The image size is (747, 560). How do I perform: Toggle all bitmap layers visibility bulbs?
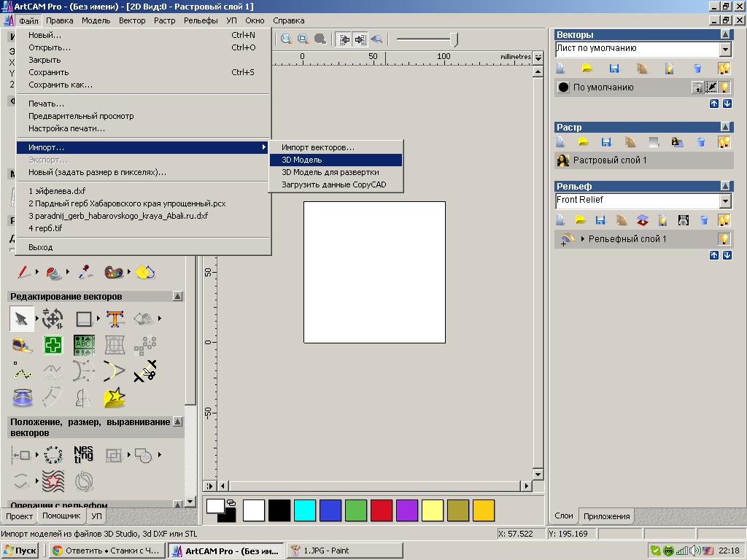tap(724, 141)
